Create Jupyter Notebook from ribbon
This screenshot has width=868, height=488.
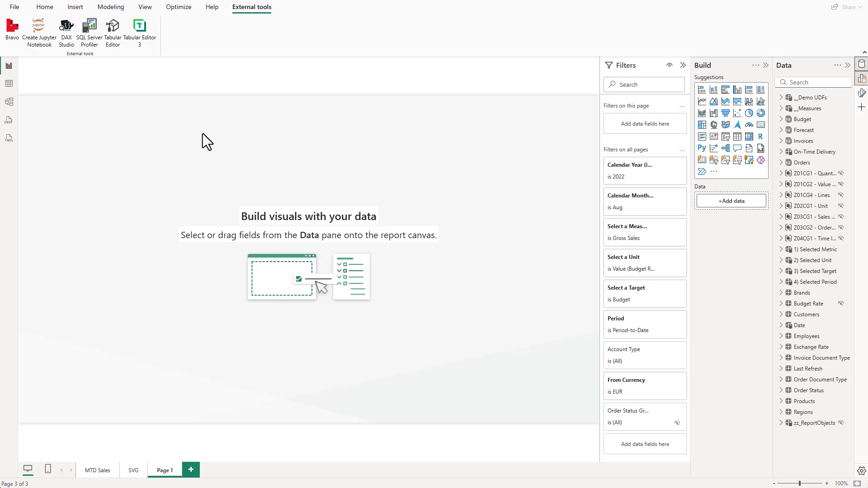coord(39,33)
